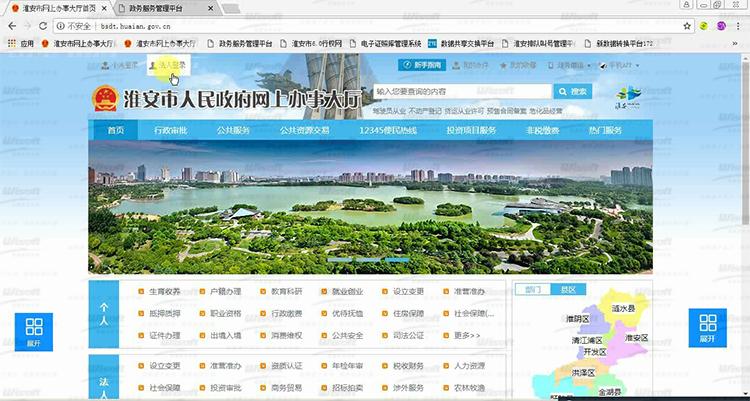The image size is (750, 401).
Task: Type in the 输入您要查询的内容 search box
Action: pos(458,91)
